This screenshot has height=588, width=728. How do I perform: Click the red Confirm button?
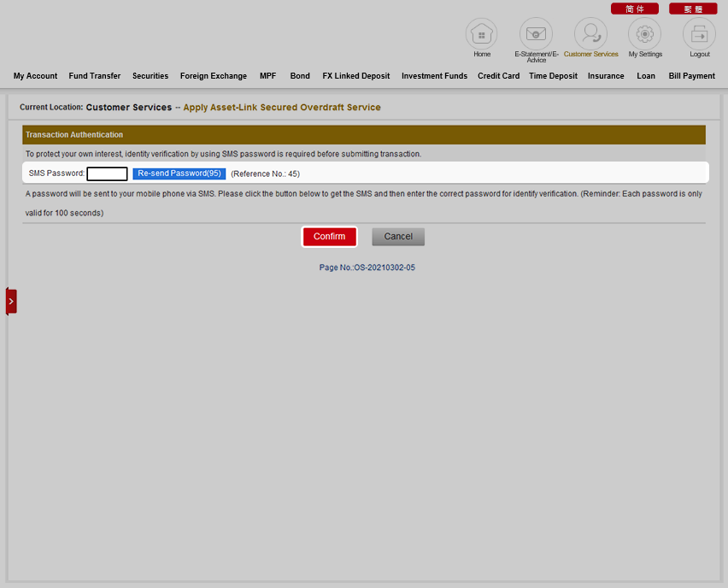pyautogui.click(x=329, y=237)
